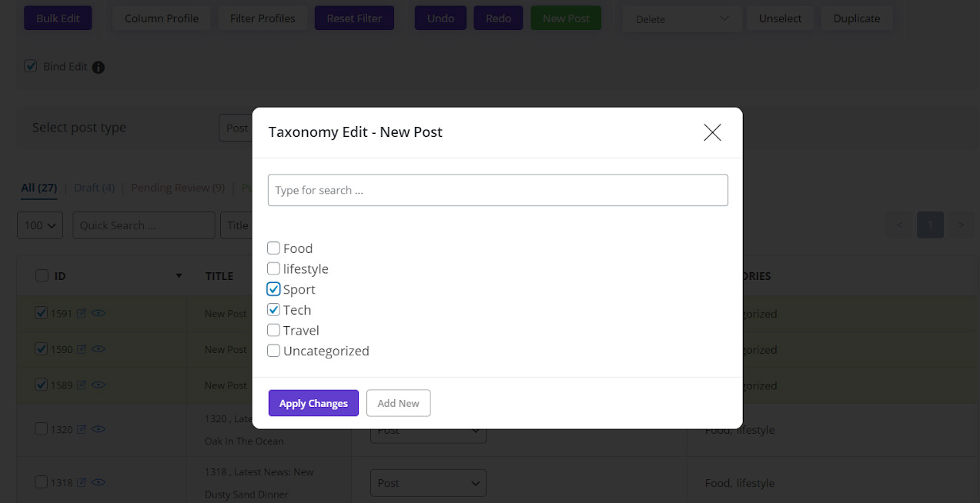
Task: Open edit link icon for post 1589
Action: point(82,385)
